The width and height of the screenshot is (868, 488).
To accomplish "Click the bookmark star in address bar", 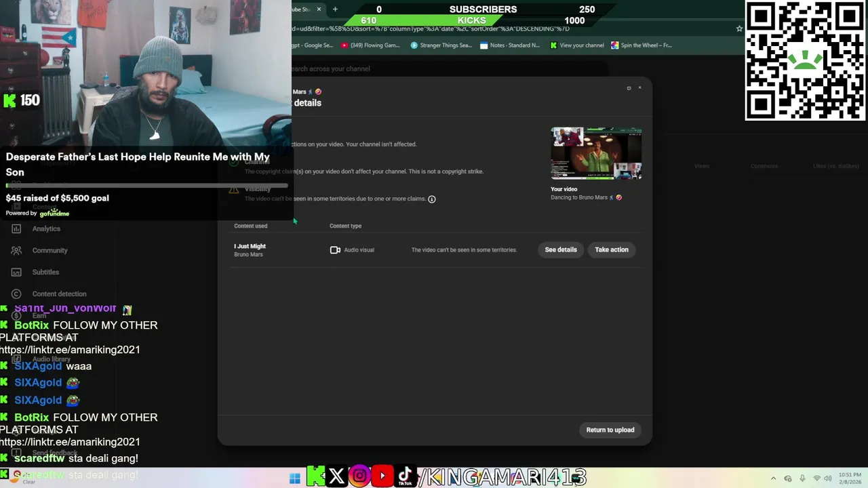I will (739, 28).
